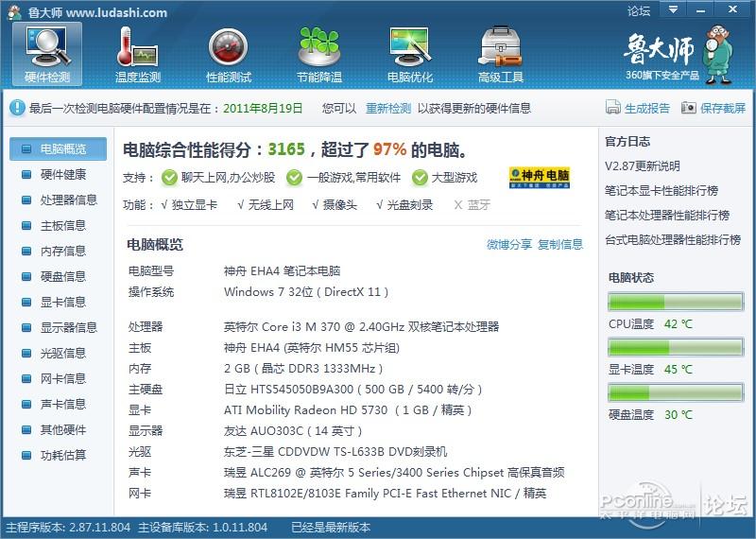This screenshot has width=756, height=539.
Task: Click the 神舟电脑 brand logo
Action: click(x=540, y=177)
